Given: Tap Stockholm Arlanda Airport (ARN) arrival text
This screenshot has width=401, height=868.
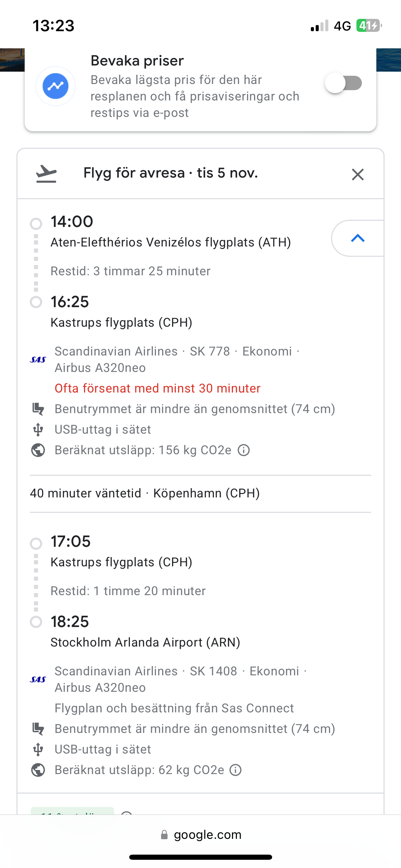Looking at the screenshot, I should 145,642.
